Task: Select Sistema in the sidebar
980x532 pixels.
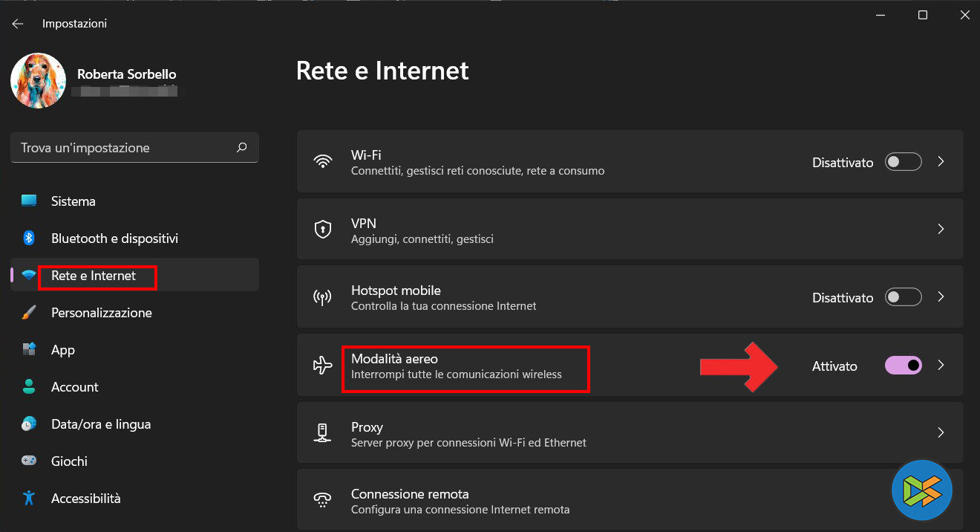Action: click(x=73, y=201)
